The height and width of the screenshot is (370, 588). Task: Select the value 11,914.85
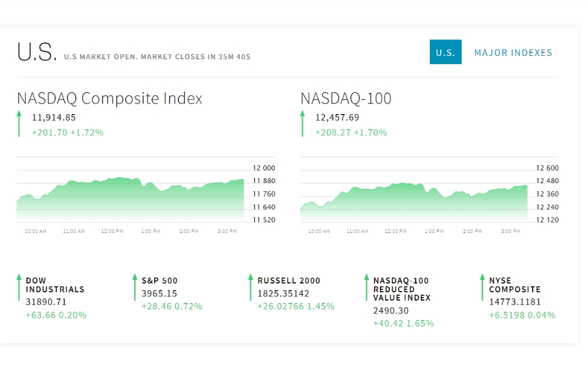coord(54,118)
